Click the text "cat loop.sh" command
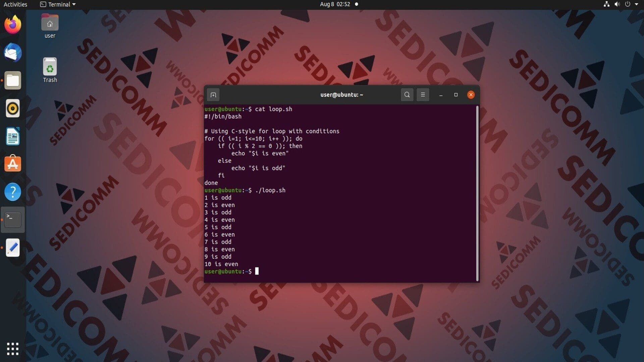The image size is (644, 362). [x=273, y=109]
